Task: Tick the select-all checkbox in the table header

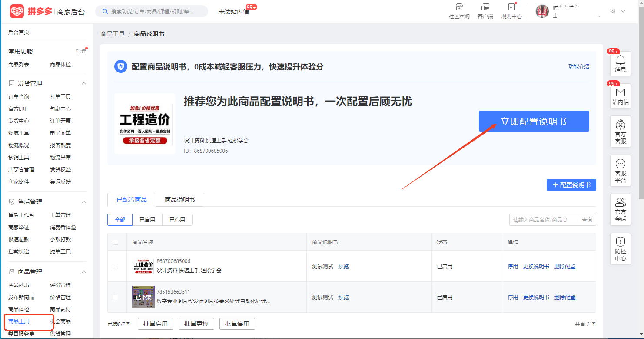Action: (116, 242)
